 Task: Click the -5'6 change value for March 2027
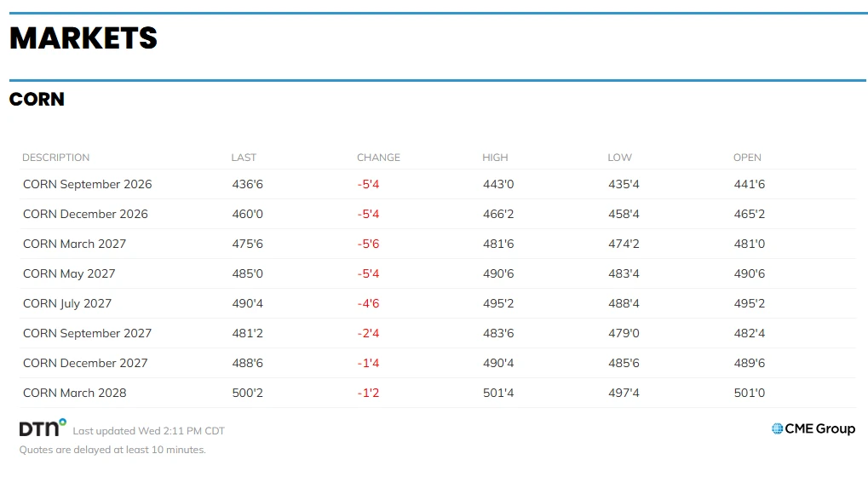[x=368, y=244]
